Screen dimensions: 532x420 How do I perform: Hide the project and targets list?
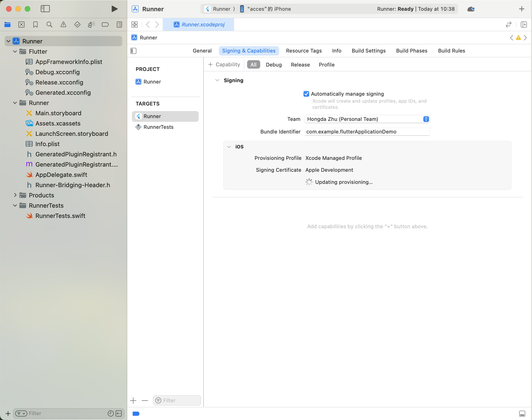pos(133,51)
